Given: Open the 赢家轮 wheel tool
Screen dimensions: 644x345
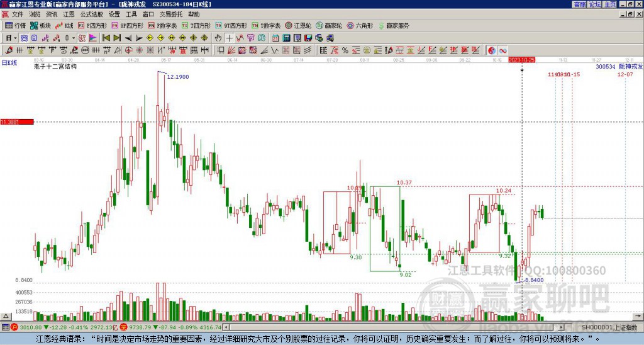Looking at the screenshot, I should [329, 25].
